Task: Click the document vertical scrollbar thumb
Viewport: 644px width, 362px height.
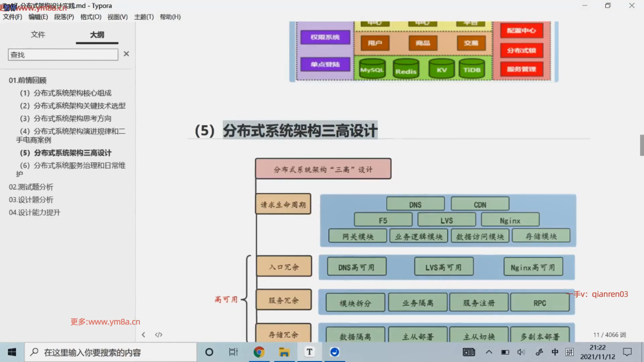Action: click(642, 145)
